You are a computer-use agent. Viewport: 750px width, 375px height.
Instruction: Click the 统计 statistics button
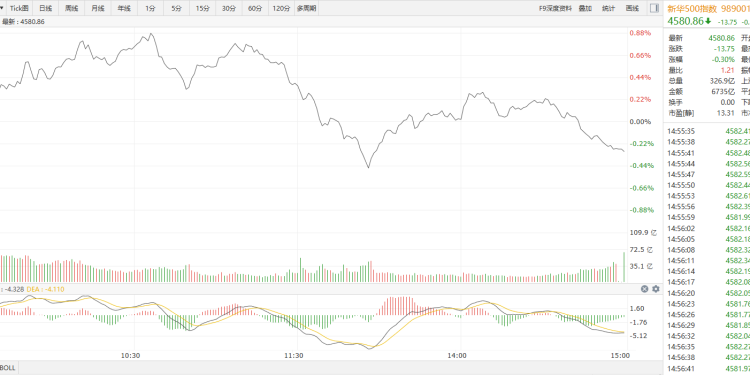click(608, 8)
